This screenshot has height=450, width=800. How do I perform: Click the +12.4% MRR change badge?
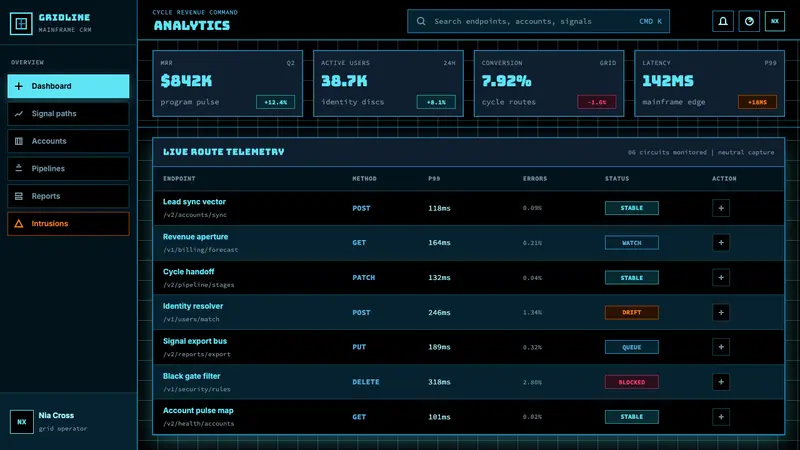coord(276,102)
